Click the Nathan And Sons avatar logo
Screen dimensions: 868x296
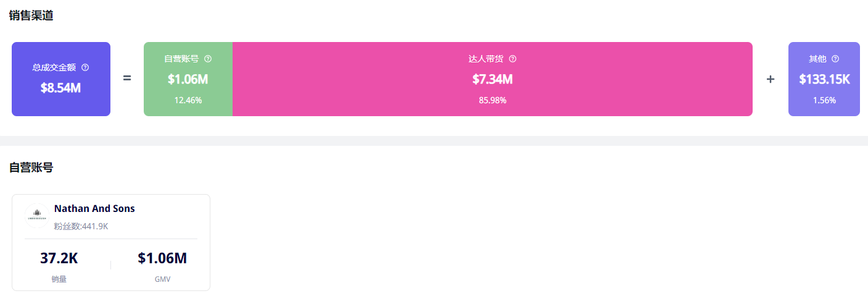click(37, 216)
